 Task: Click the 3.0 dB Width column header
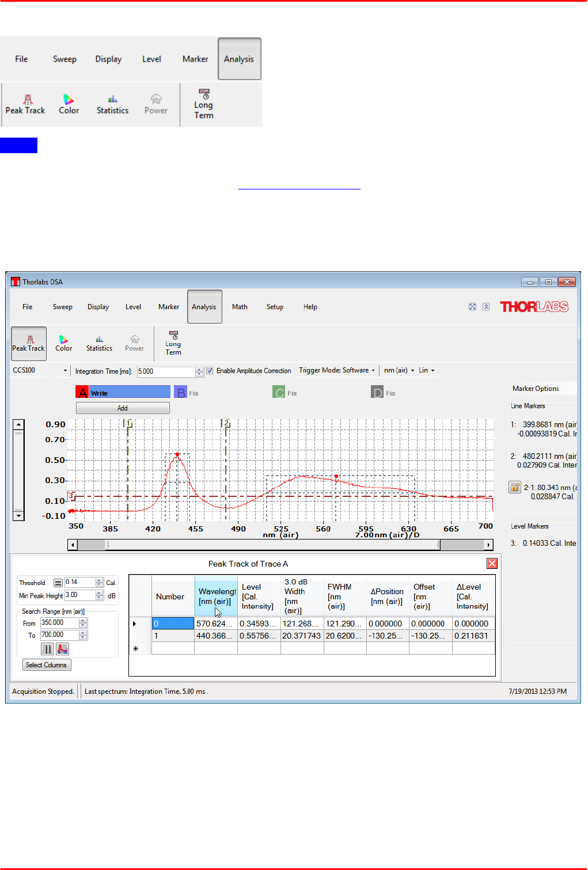point(302,597)
